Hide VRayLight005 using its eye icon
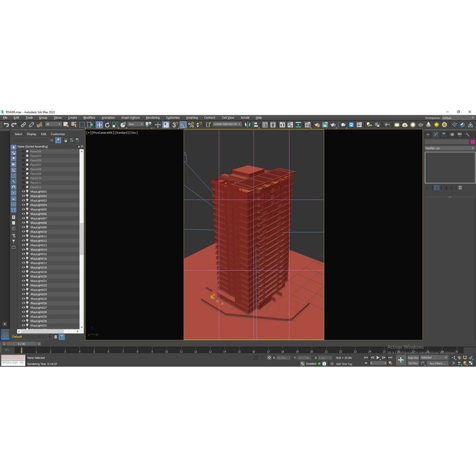 (23, 209)
